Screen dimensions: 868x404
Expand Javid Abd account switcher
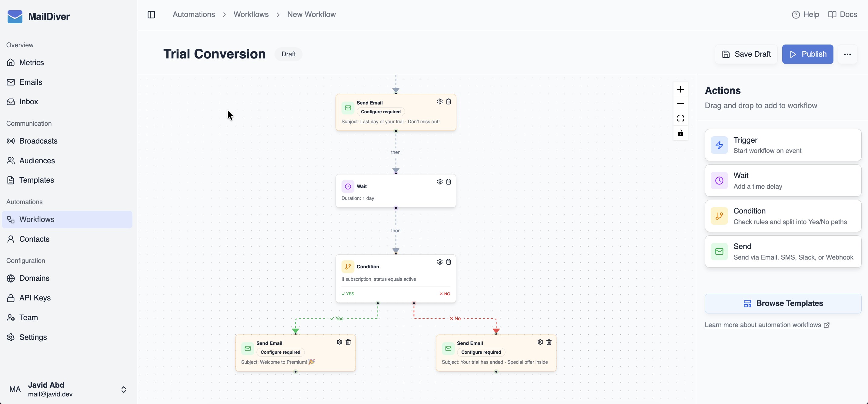[x=123, y=389]
